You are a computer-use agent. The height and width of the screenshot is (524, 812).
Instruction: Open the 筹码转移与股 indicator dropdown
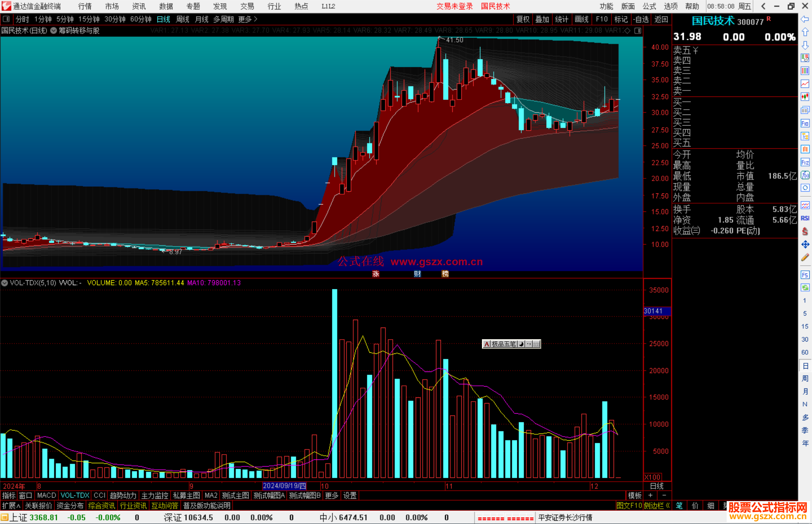coord(54,30)
